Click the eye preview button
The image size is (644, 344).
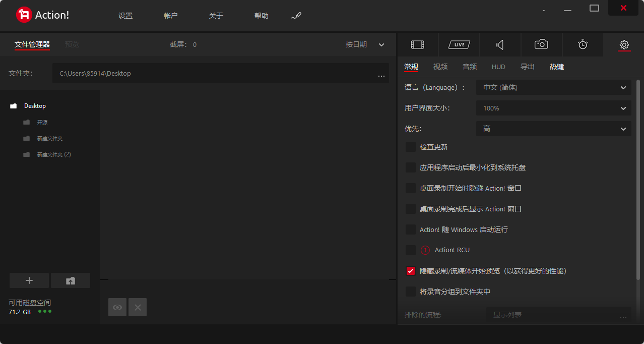pos(117,307)
